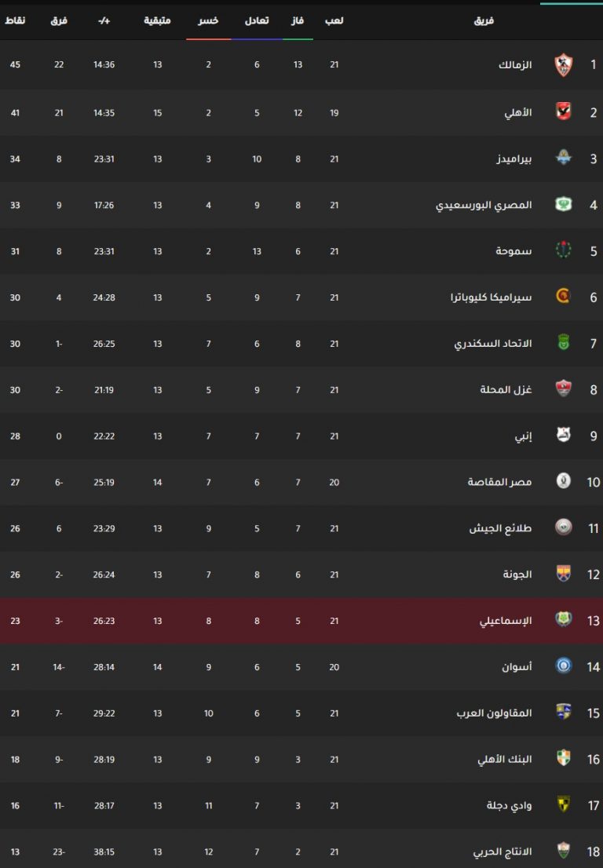Click the Al Ahly red eagle crest

pos(563,111)
